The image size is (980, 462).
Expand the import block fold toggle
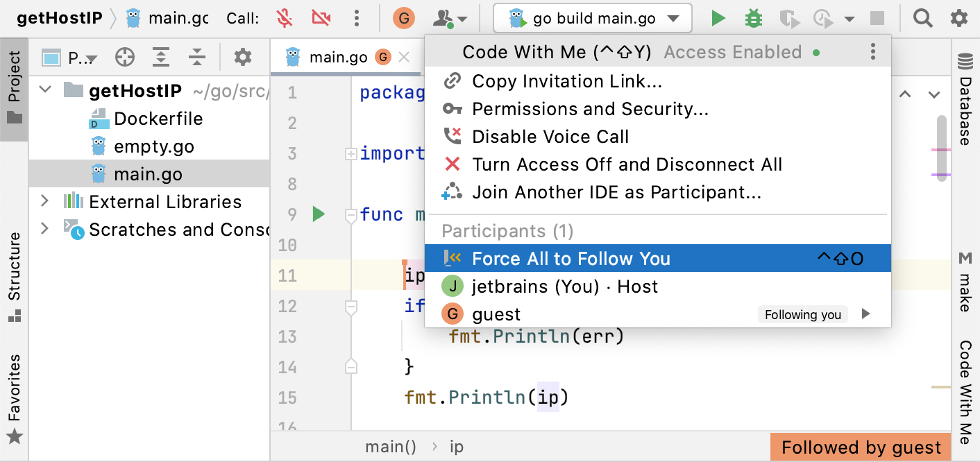[x=351, y=154]
